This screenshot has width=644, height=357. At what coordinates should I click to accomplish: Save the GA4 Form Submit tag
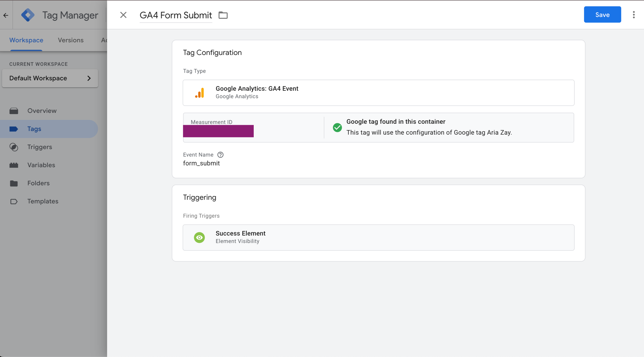click(x=602, y=15)
